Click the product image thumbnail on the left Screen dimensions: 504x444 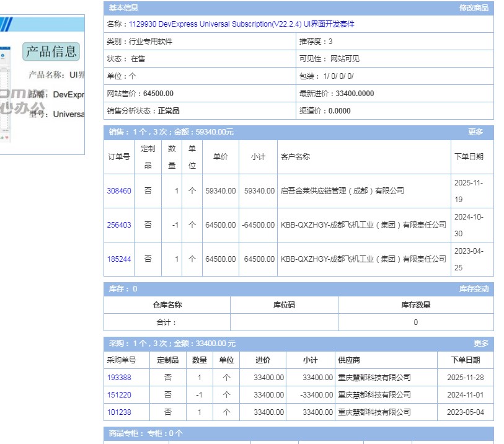point(42,85)
